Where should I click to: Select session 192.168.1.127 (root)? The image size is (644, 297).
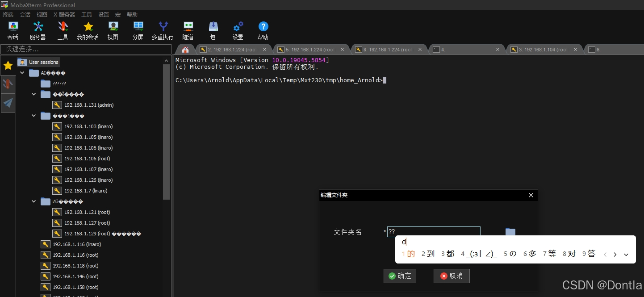(x=81, y=223)
